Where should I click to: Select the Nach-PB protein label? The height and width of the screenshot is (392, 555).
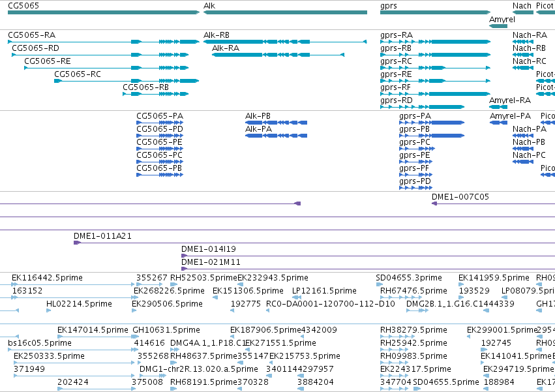tap(529, 142)
